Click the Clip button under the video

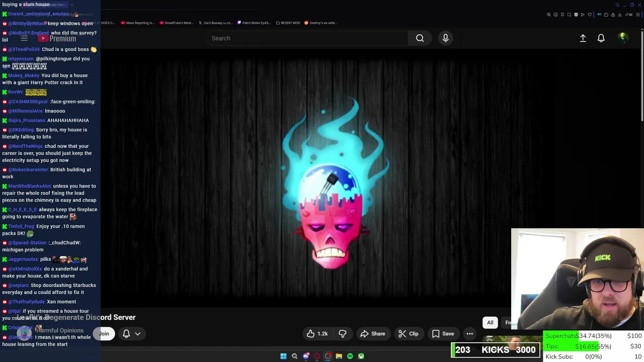409,333
